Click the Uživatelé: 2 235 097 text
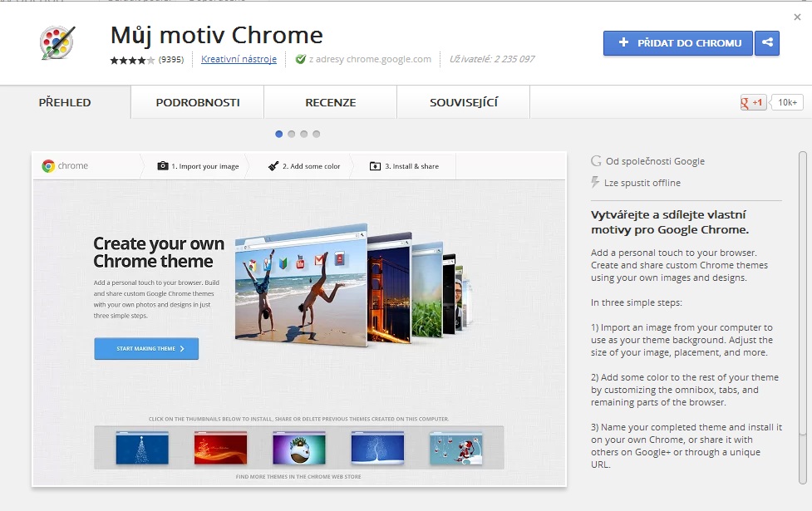 (492, 59)
